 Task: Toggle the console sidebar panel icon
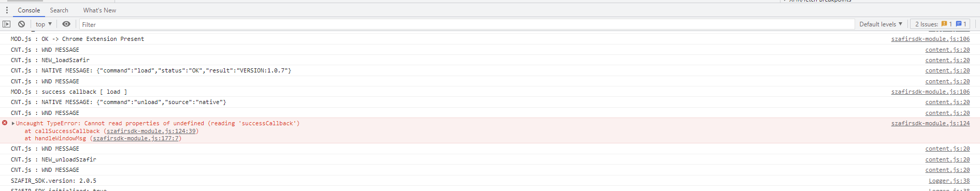tap(7, 24)
